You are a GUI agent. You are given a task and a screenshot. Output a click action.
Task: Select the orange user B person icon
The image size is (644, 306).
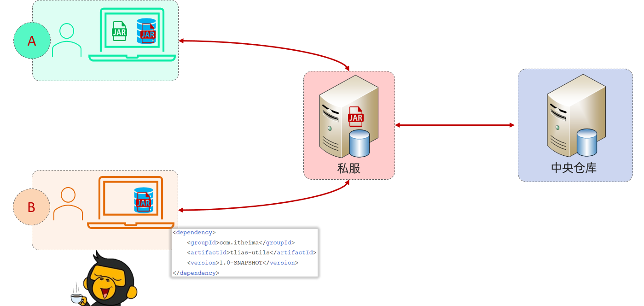click(x=68, y=204)
